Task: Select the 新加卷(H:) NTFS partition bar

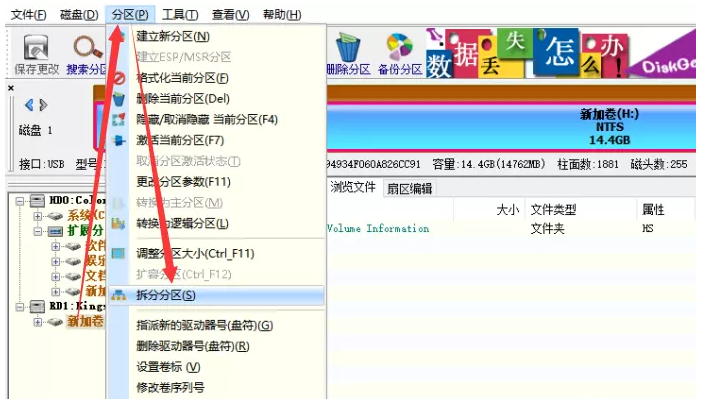Action: coord(511,127)
